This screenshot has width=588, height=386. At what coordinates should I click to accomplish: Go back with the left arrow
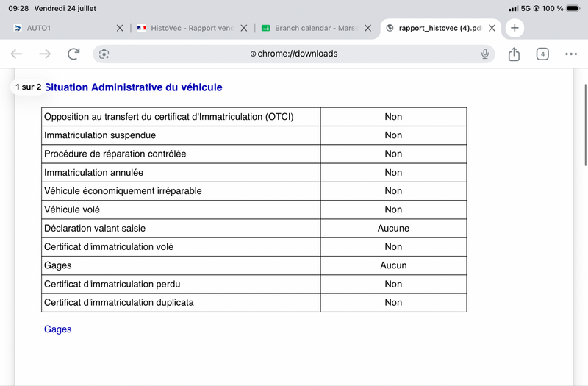coord(16,54)
